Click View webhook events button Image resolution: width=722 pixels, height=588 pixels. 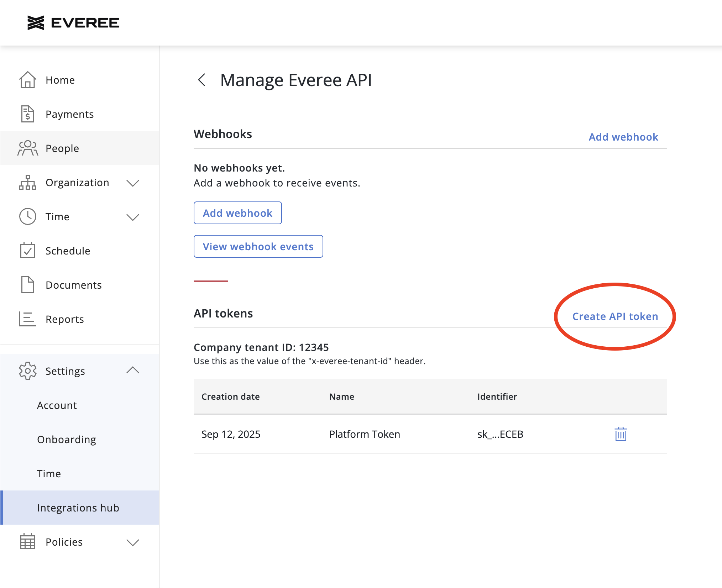tap(258, 246)
